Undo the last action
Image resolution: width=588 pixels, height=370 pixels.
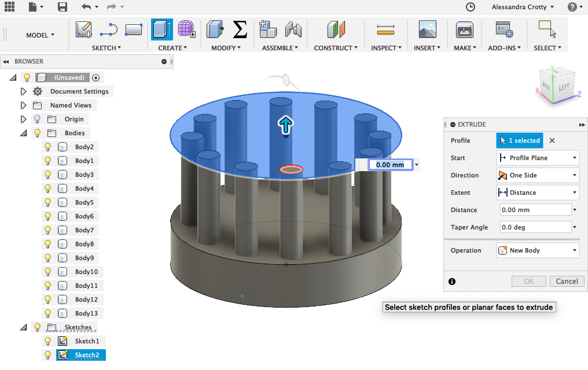[x=86, y=6]
